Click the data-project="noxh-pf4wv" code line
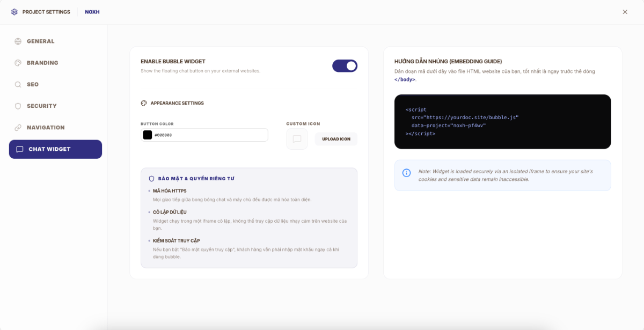Viewport: 644px width, 330px height. click(448, 125)
